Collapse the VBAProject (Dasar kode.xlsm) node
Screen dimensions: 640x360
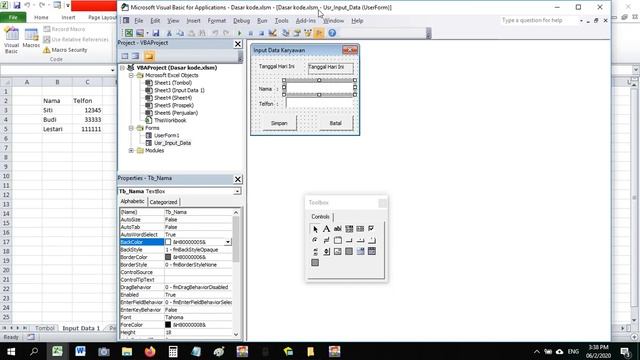pyautogui.click(x=122, y=68)
